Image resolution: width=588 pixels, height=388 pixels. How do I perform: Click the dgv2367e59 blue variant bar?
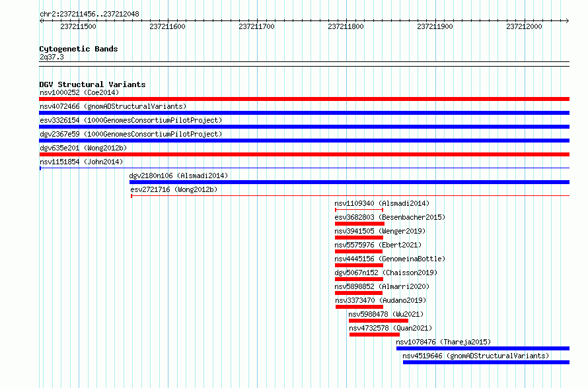point(304,141)
